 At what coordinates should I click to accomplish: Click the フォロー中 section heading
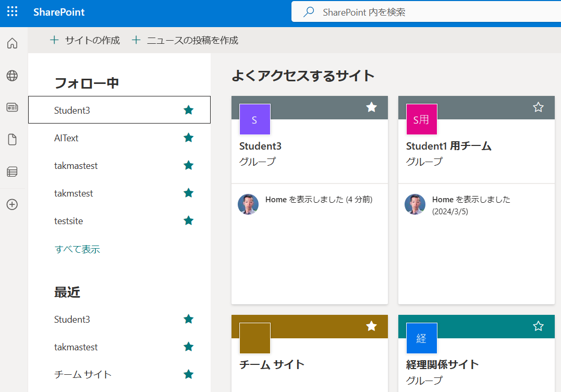(87, 83)
